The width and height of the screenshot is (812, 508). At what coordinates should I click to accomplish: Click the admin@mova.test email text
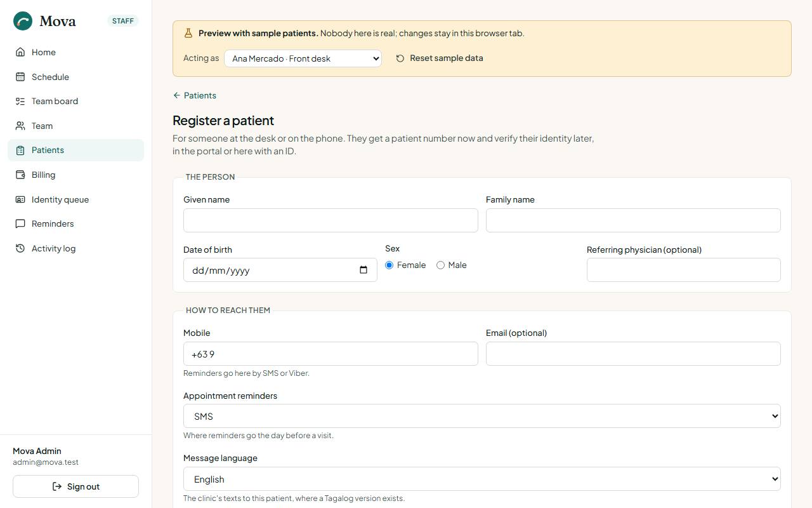click(x=46, y=462)
